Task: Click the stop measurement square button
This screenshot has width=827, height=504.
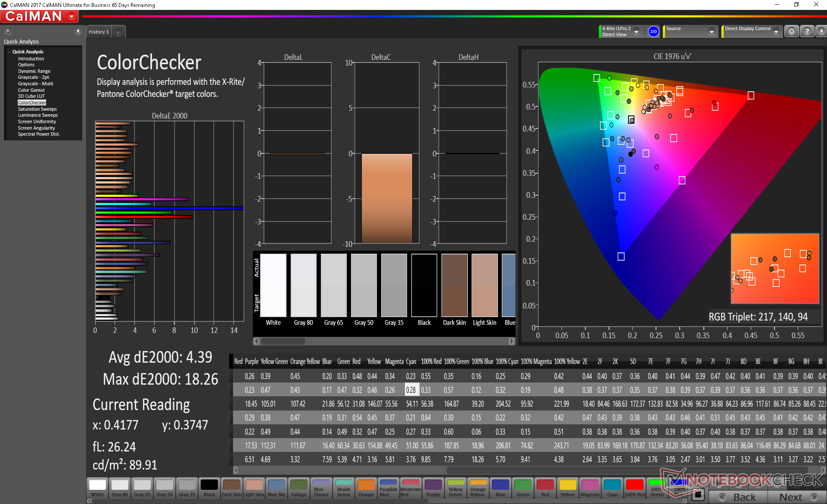Action: click(699, 495)
